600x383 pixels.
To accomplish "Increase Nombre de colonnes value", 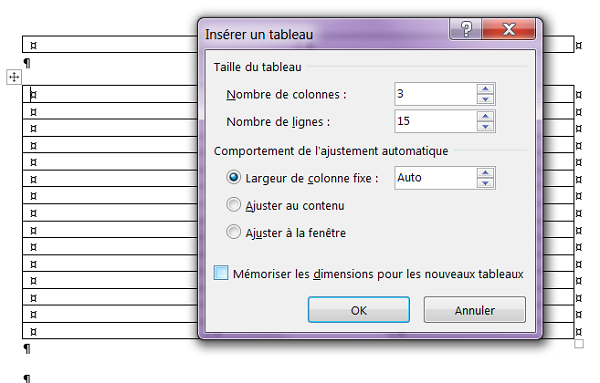I will coord(485,89).
